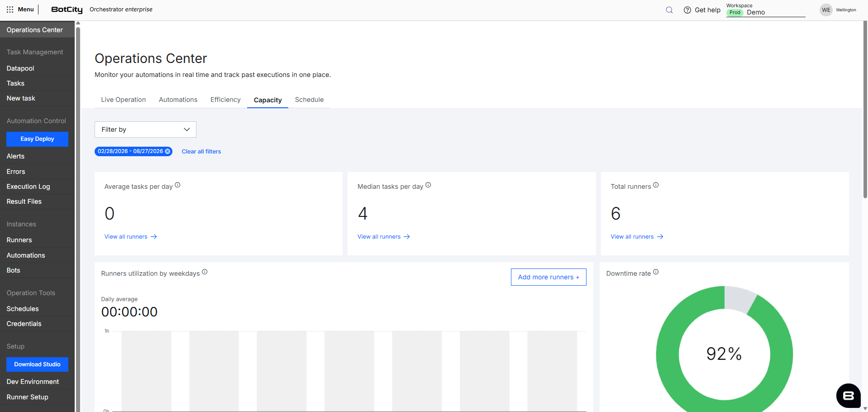Click the Menu grid icon

point(10,10)
